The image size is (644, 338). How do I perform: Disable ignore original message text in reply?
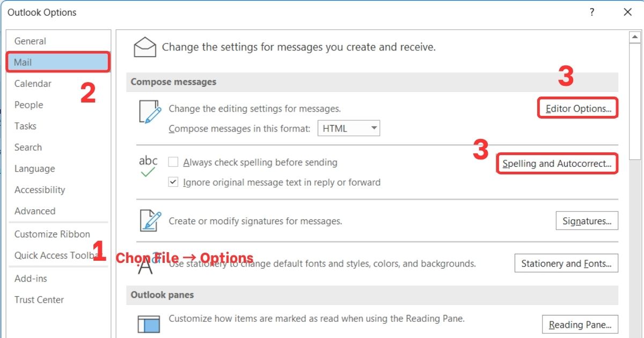pos(173,182)
